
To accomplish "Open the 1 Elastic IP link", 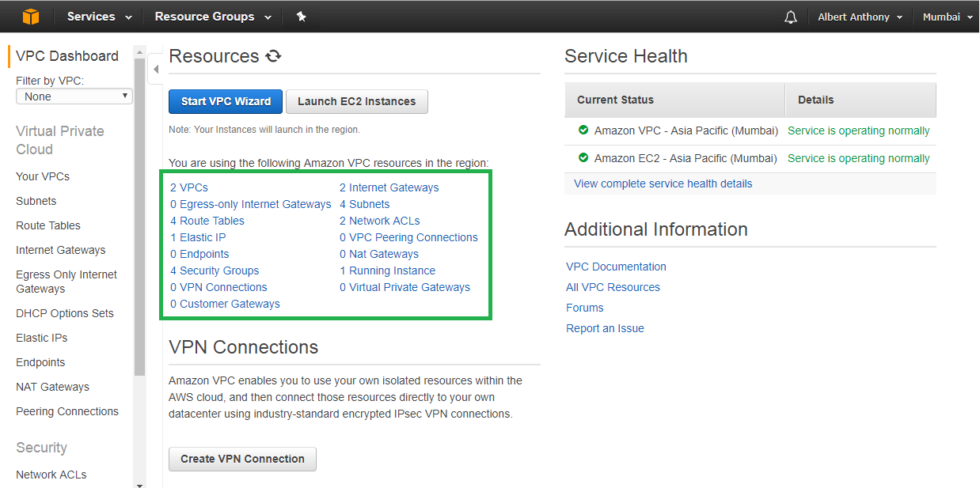I will tap(198, 237).
